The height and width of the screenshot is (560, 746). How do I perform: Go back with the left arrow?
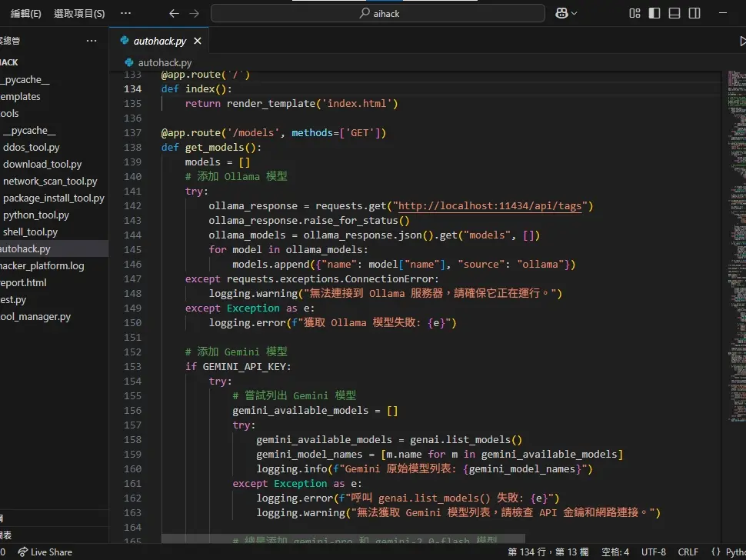click(x=174, y=13)
